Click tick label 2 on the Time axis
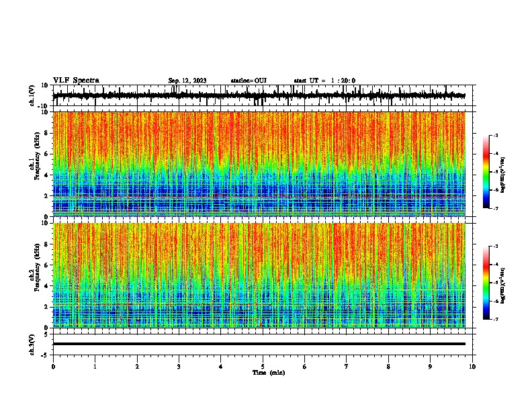The image size is (532, 411). point(137,367)
